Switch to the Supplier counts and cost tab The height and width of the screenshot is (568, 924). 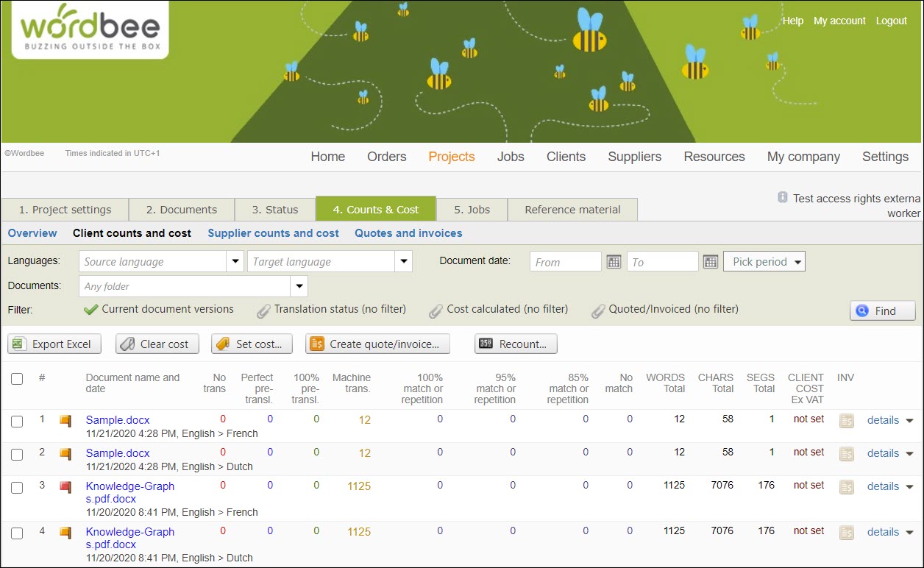point(273,233)
